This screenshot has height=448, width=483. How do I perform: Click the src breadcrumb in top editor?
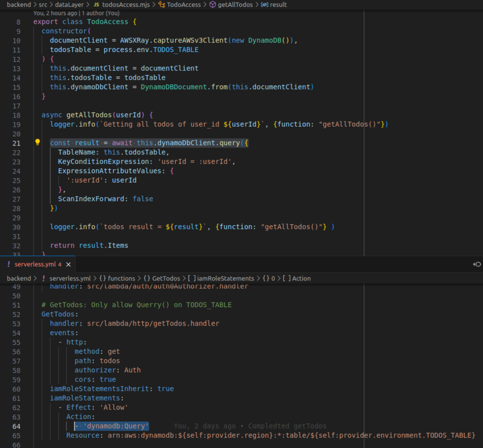43,5
